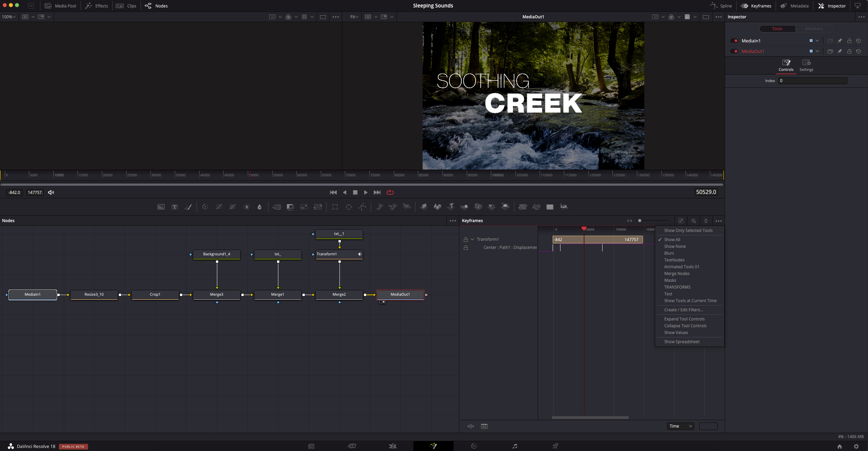The width and height of the screenshot is (868, 451).
Task: Click Show Spreadsheet menu option
Action: 682,341
